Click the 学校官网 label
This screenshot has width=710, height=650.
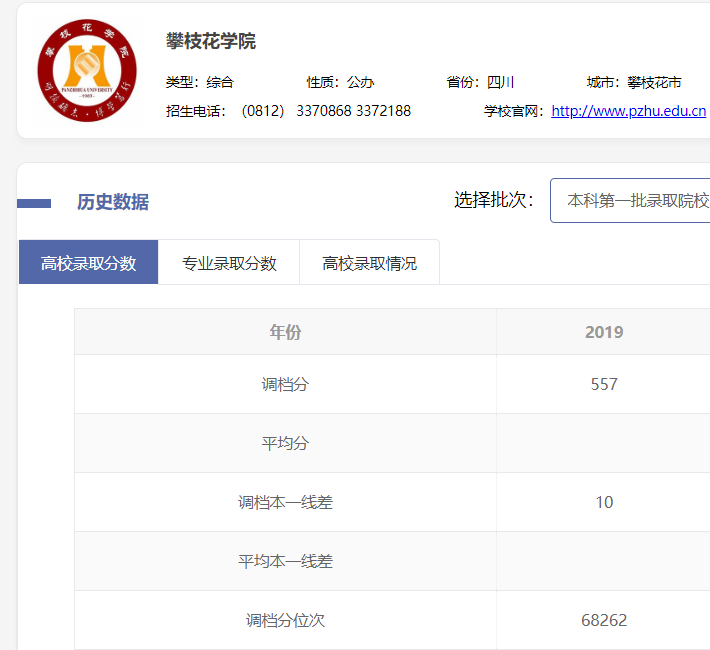point(513,111)
